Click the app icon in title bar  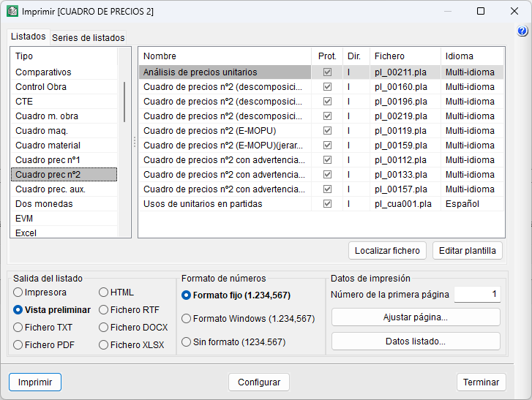click(x=12, y=12)
